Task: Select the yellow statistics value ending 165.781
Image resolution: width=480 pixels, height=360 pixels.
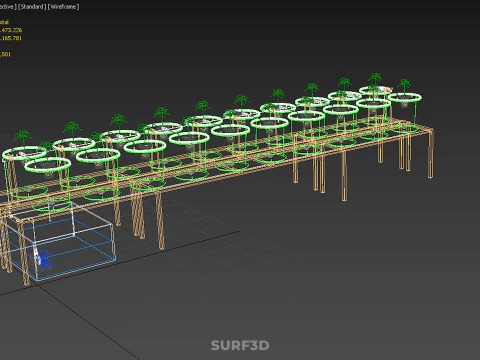Action: [x=11, y=38]
